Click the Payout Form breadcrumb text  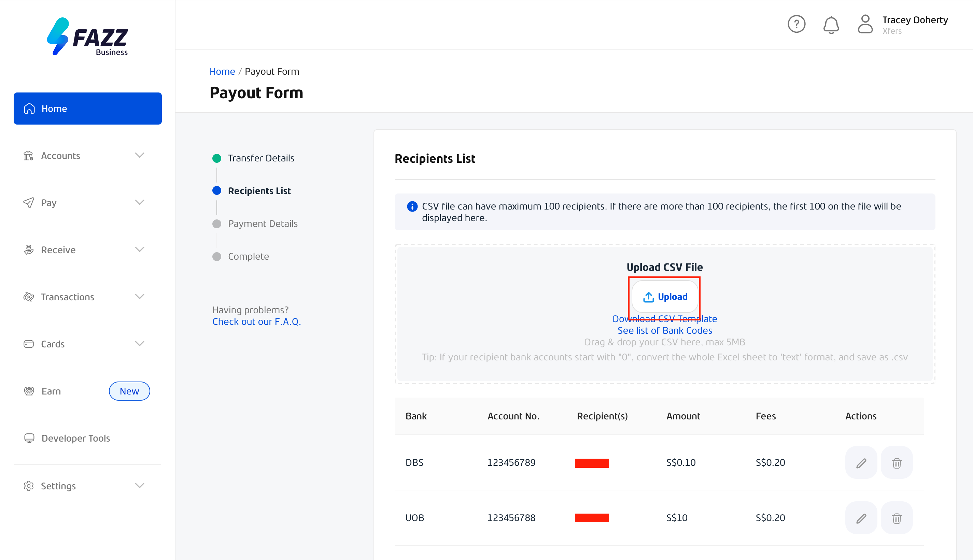(x=272, y=72)
